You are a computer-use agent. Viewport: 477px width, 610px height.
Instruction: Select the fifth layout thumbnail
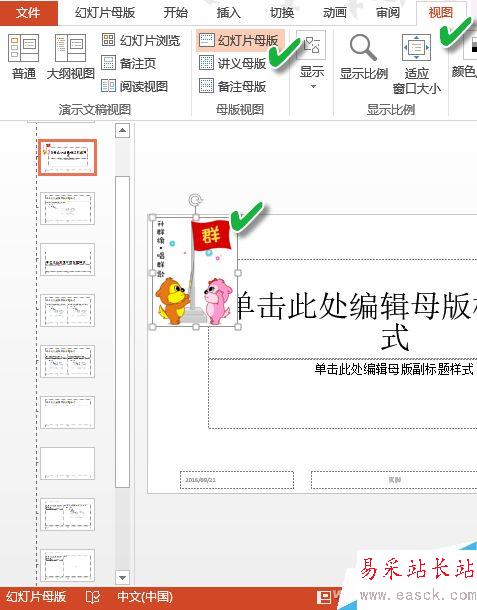(x=67, y=361)
